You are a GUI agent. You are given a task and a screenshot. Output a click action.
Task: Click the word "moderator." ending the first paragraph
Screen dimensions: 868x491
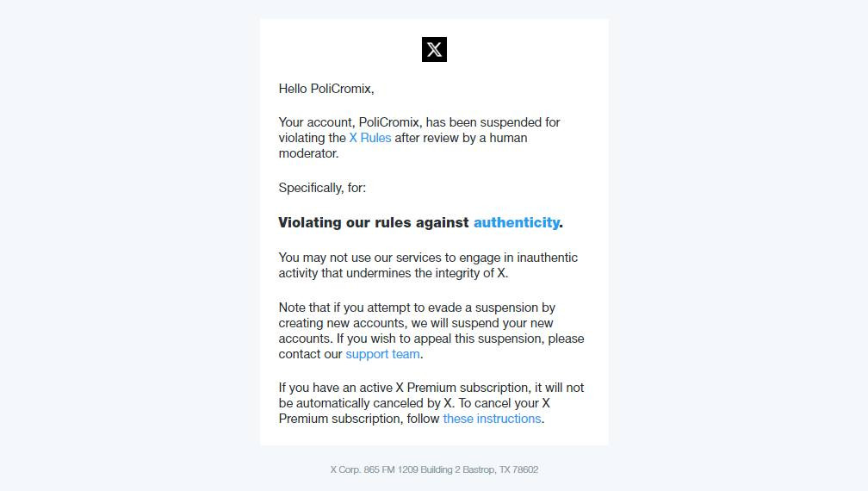click(308, 153)
